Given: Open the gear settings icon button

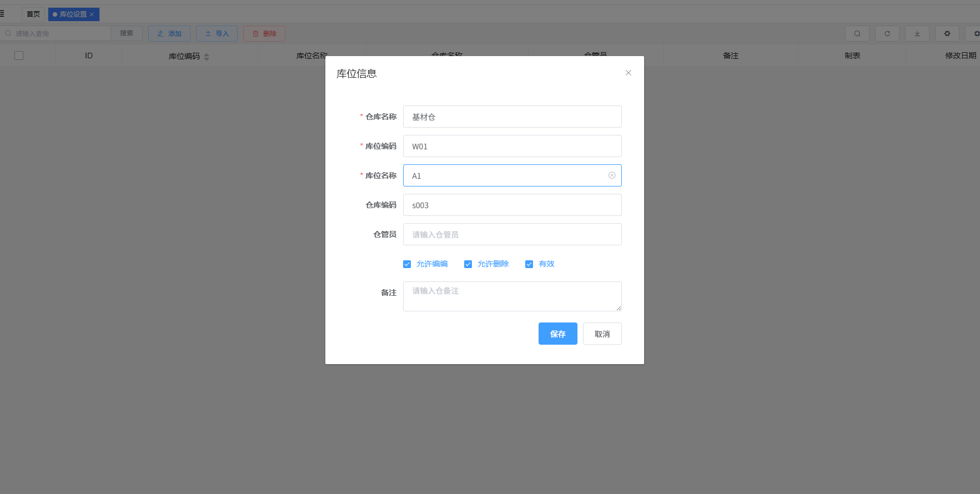Looking at the screenshot, I should point(947,34).
